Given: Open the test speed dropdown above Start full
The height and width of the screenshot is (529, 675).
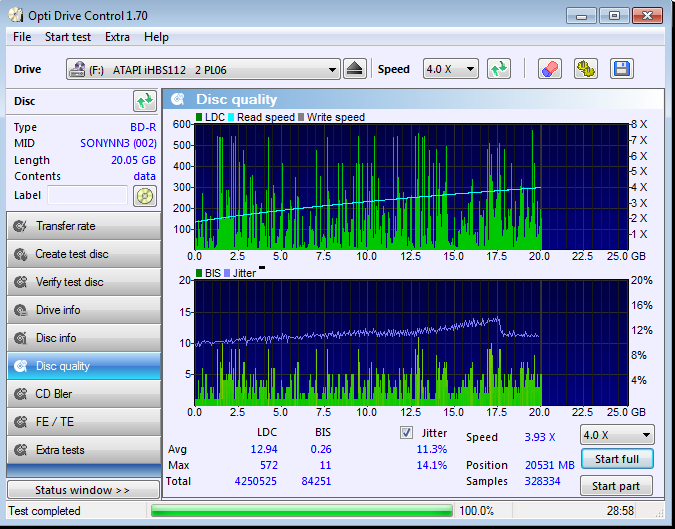Looking at the screenshot, I should 617,435.
